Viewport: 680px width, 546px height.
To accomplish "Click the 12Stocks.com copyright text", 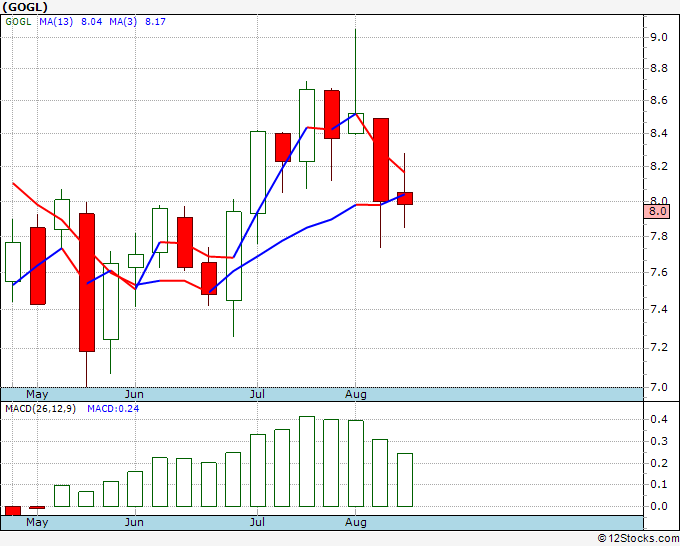I will (638, 539).
